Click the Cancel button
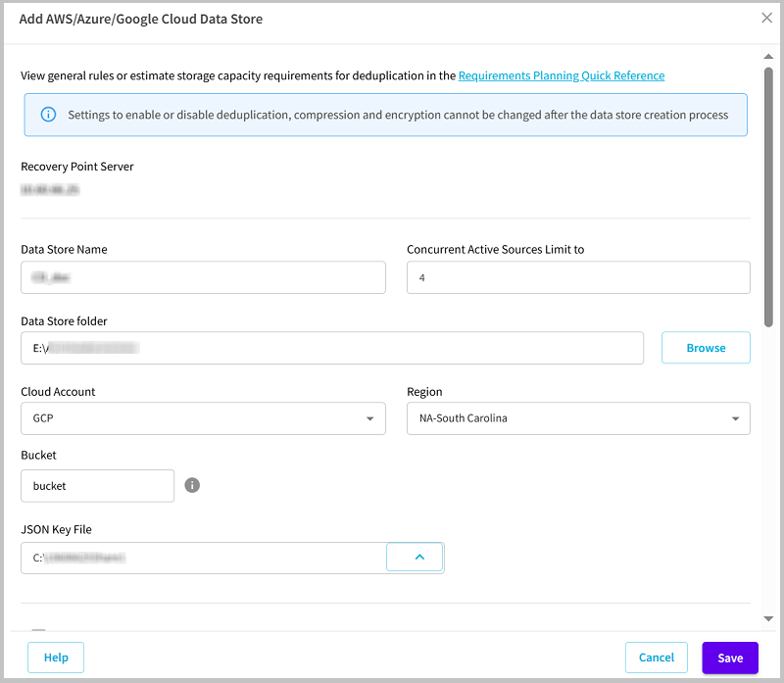Image resolution: width=784 pixels, height=683 pixels. pos(656,658)
